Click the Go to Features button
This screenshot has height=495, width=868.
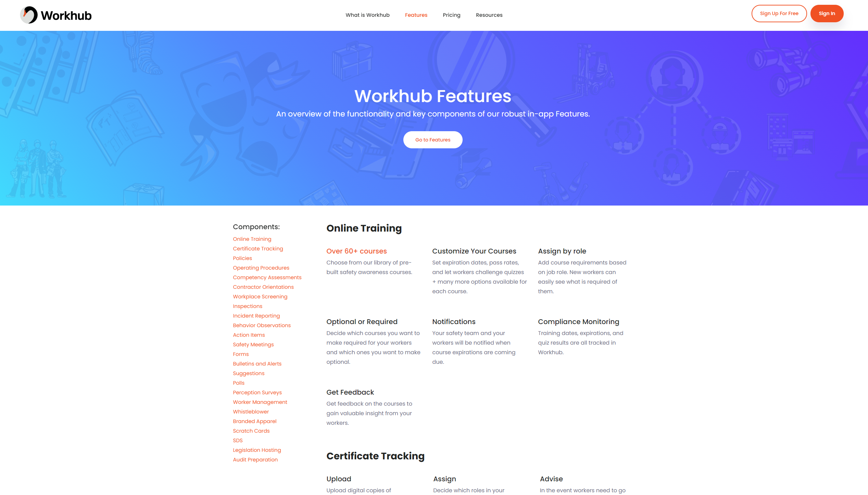click(433, 139)
